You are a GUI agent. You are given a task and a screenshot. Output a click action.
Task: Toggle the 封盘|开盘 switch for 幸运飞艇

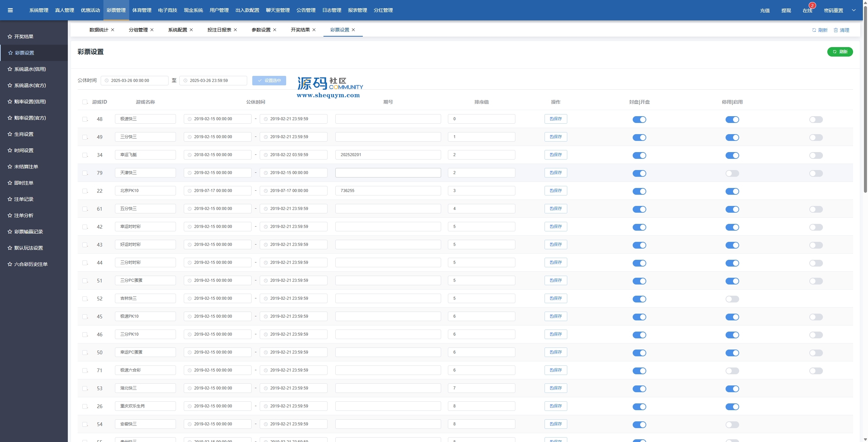(x=639, y=155)
